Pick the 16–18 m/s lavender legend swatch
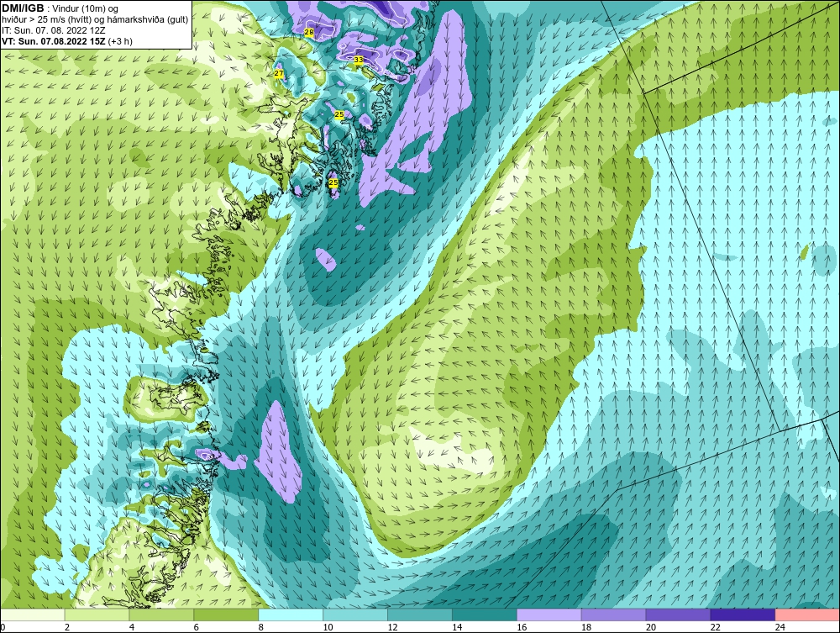The image size is (840, 633). tap(549, 615)
